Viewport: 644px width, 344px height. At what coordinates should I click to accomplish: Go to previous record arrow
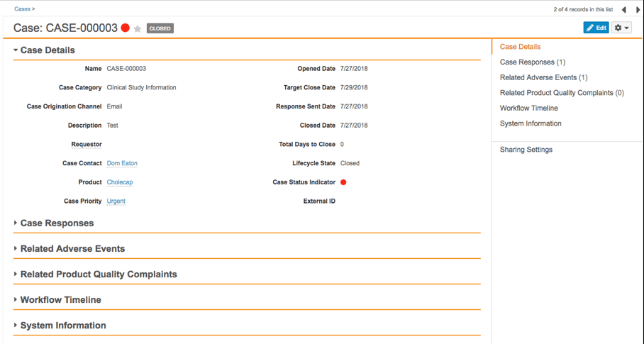623,10
